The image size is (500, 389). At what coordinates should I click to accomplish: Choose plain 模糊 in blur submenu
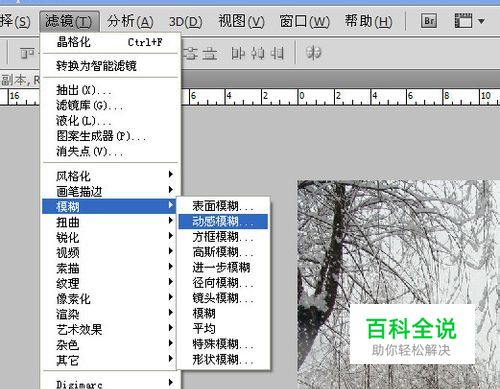click(x=223, y=314)
